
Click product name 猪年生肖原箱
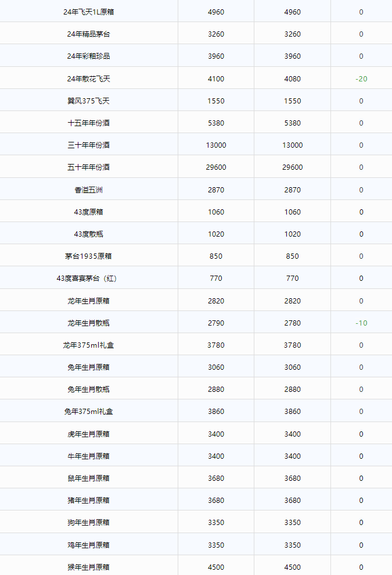pos(89,500)
